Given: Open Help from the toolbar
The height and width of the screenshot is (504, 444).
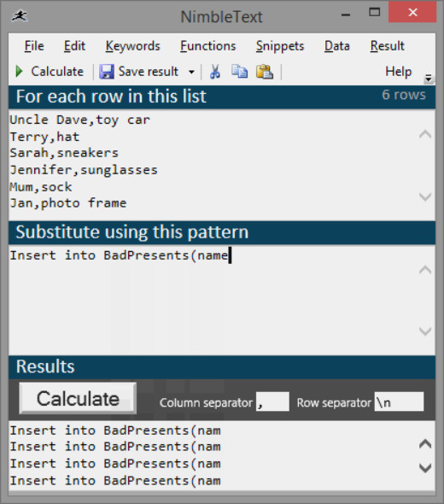Looking at the screenshot, I should pos(399,72).
